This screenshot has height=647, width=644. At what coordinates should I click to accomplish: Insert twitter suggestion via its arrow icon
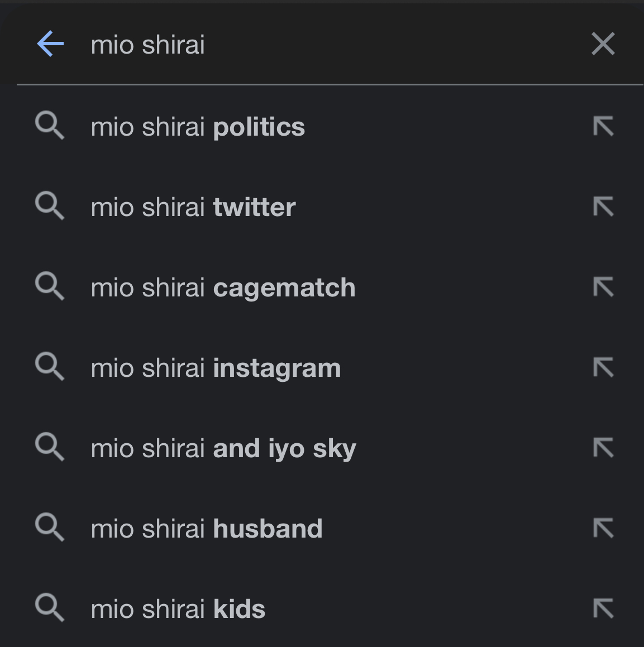[x=603, y=207]
